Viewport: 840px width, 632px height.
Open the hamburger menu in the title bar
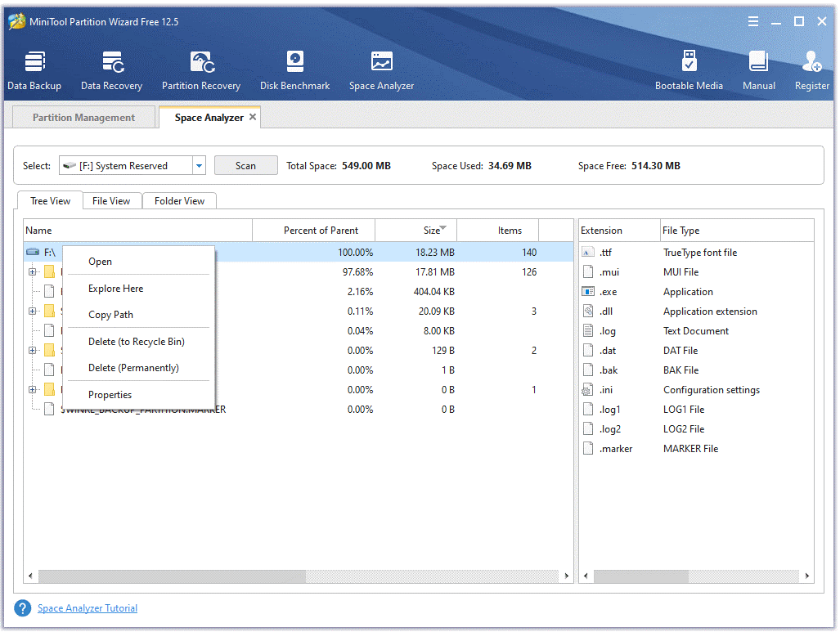pyautogui.click(x=752, y=21)
